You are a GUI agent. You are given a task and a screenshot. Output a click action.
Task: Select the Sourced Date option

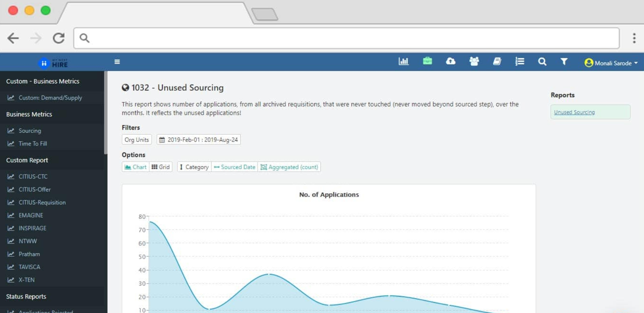coord(234,167)
